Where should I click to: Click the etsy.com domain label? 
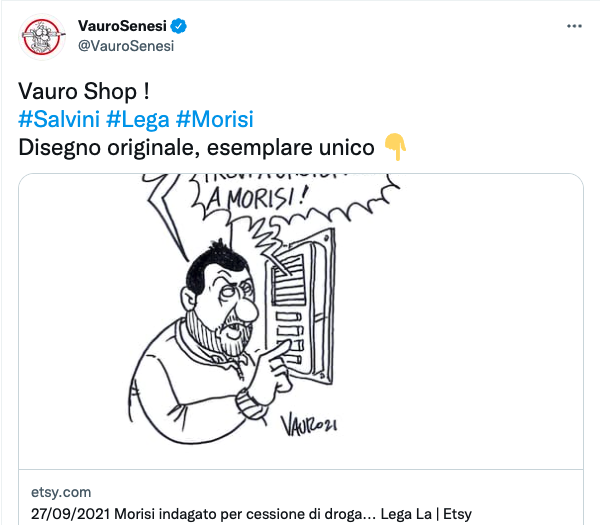(61, 492)
